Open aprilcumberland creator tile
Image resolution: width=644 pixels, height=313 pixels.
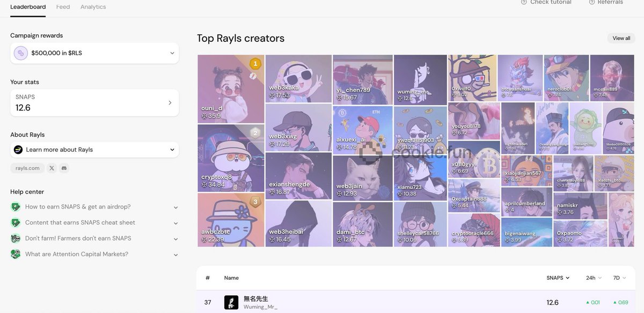[x=526, y=202]
